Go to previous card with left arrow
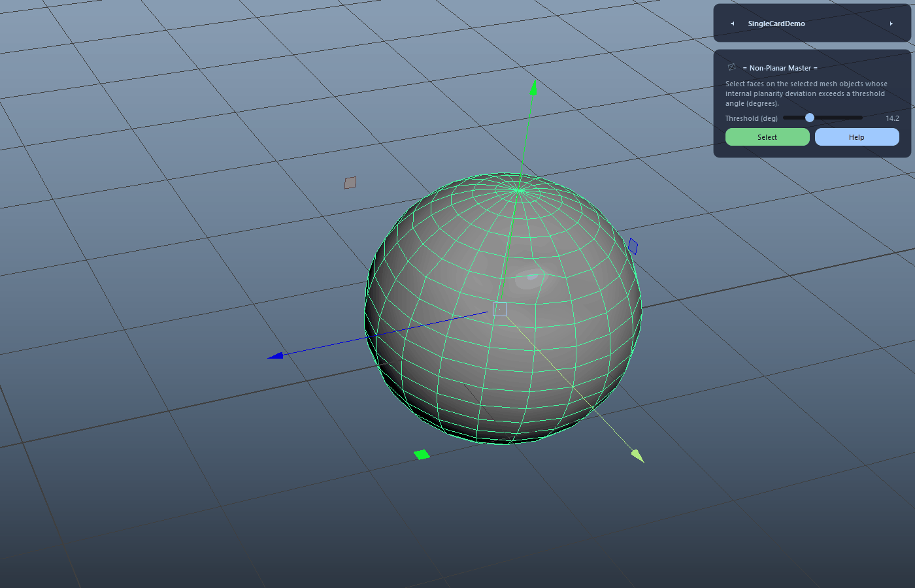The image size is (915, 588). (732, 24)
